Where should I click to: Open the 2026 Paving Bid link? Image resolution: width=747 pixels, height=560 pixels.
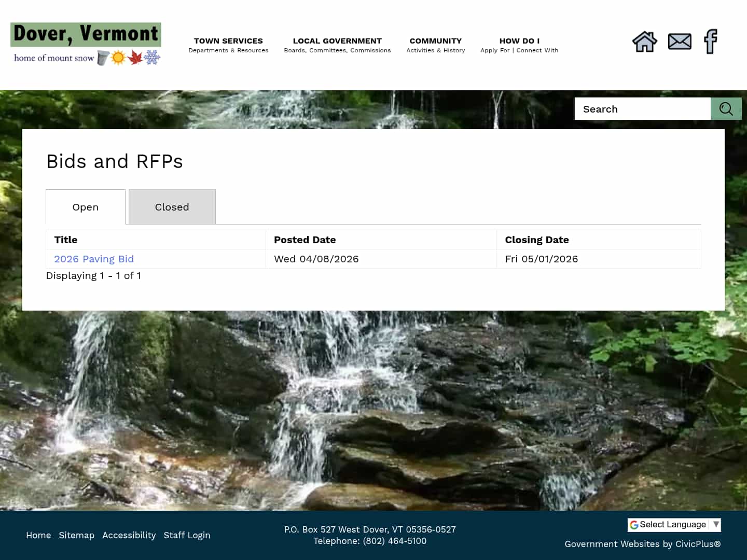[x=94, y=259]
